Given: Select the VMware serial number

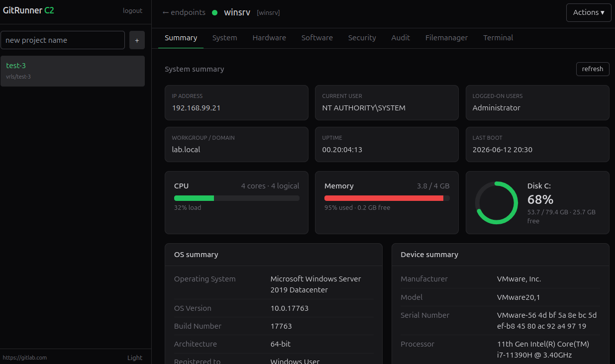Looking at the screenshot, I should pyautogui.click(x=547, y=321).
